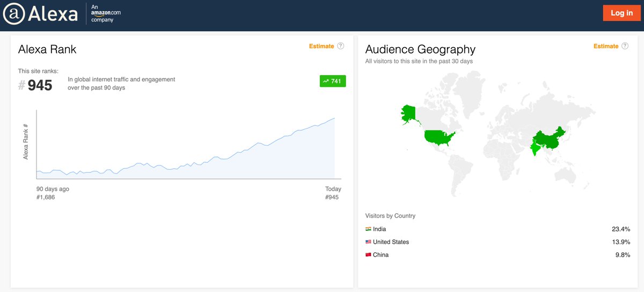The image size is (644, 292).
Task: Click the United States flag icon
Action: point(368,242)
